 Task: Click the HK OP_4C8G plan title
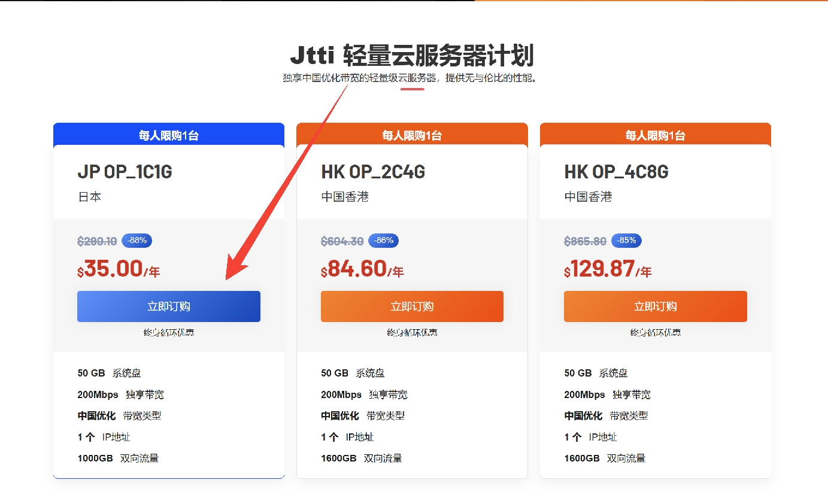(616, 172)
